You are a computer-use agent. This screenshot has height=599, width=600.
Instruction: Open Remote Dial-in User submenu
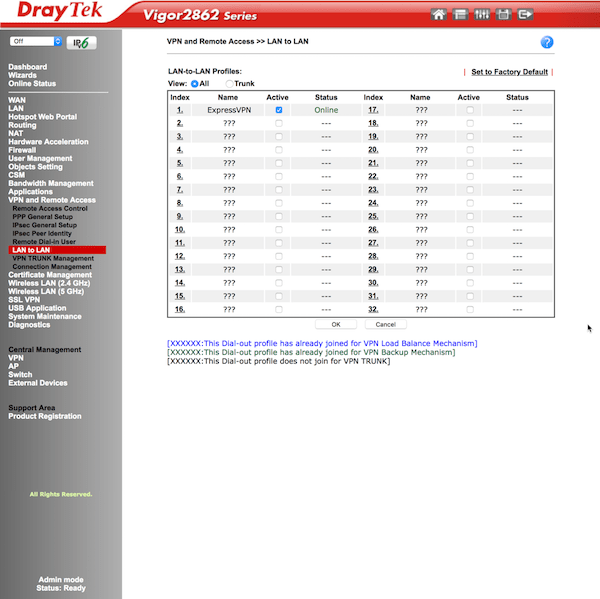pos(44,242)
